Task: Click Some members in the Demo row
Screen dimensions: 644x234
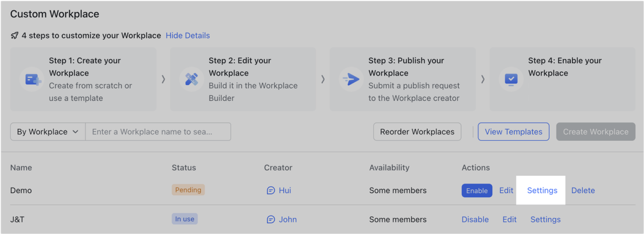Action: [x=398, y=190]
